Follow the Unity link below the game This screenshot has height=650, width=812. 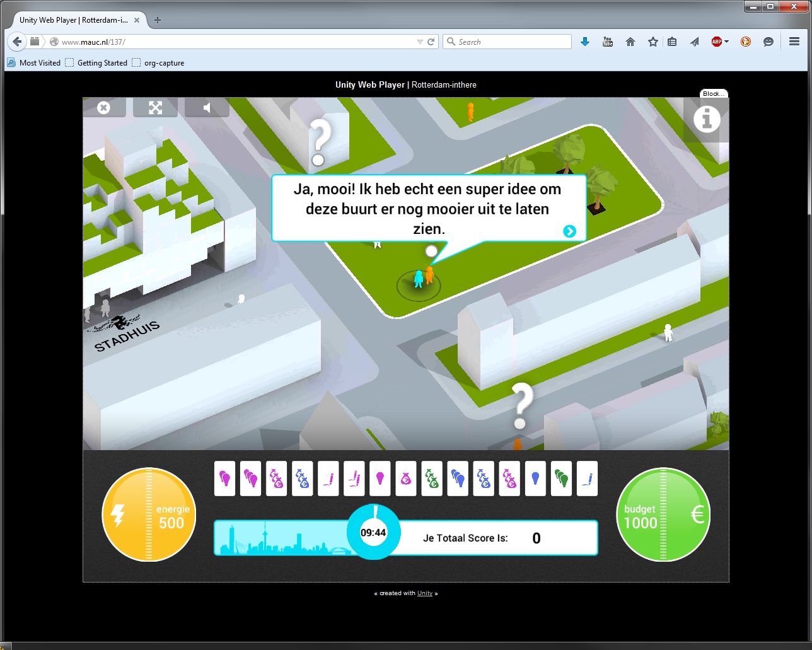coord(424,593)
